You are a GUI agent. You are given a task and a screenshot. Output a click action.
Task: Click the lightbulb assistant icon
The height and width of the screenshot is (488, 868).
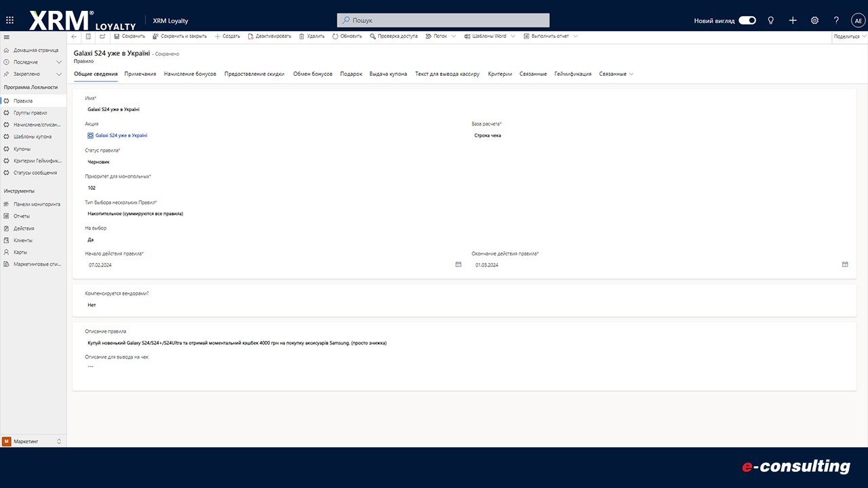[x=771, y=20]
